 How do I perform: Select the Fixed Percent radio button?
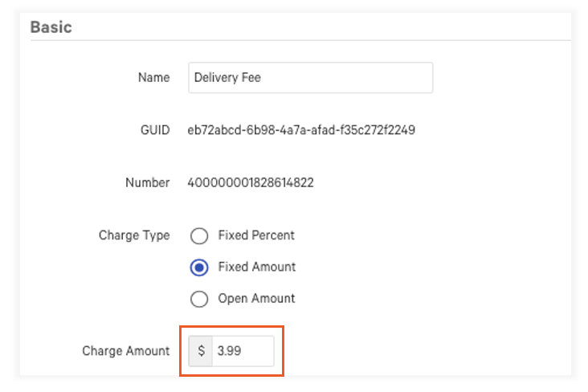pos(199,236)
